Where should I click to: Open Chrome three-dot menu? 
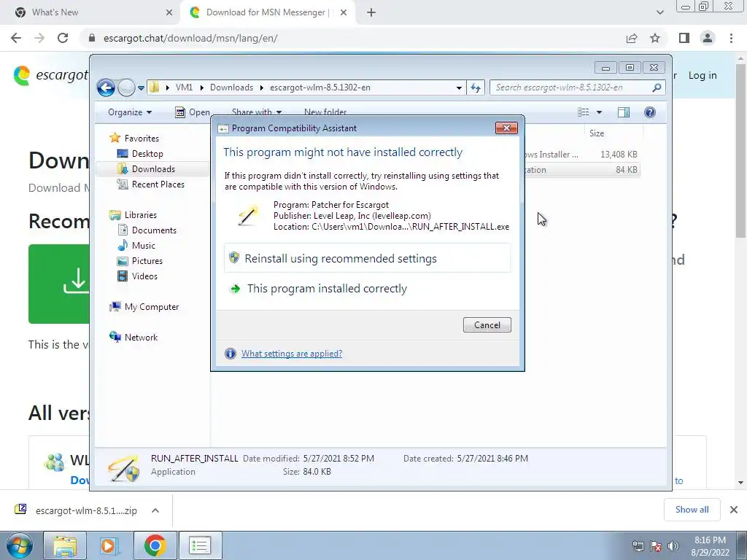point(731,38)
